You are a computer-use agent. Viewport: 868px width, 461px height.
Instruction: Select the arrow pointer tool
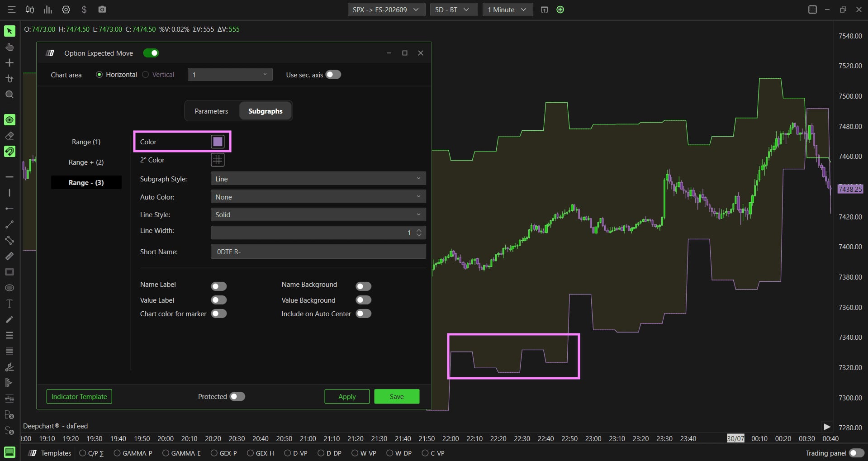pos(9,31)
